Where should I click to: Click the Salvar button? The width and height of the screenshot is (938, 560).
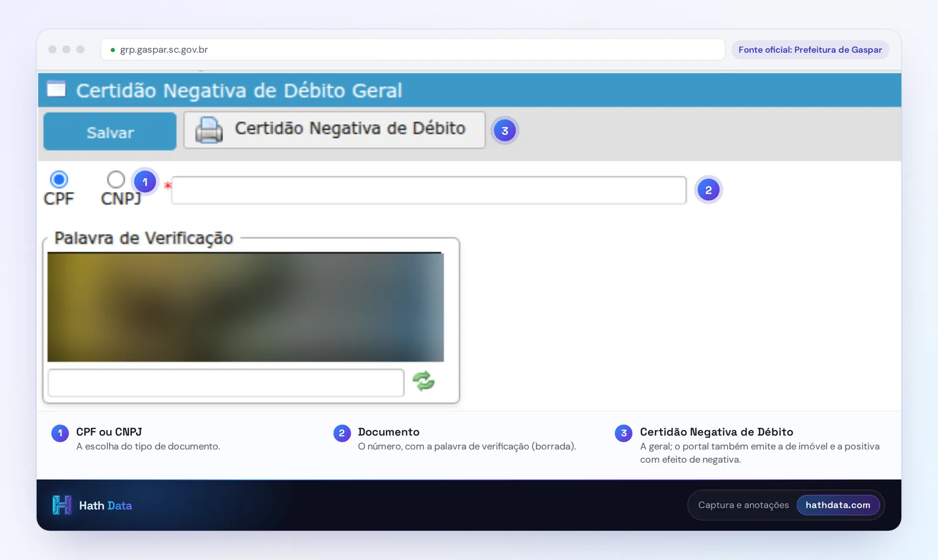(x=110, y=132)
